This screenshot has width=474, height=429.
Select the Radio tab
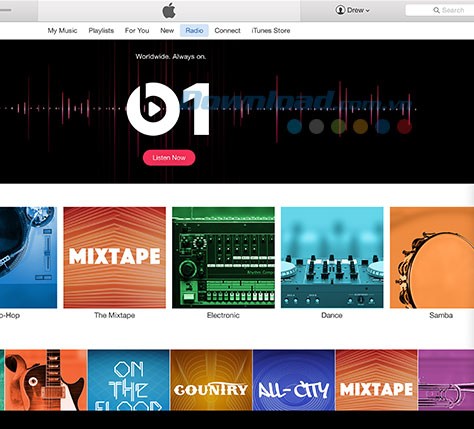[x=194, y=31]
